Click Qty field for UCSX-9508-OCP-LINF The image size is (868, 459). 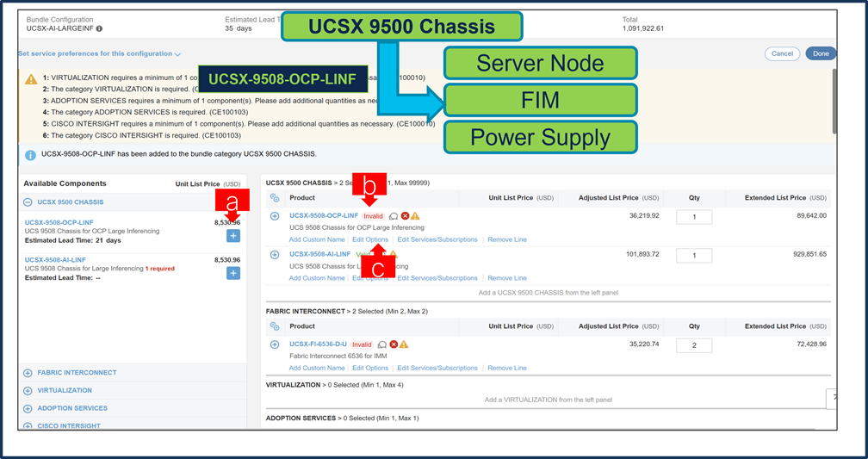coord(694,217)
